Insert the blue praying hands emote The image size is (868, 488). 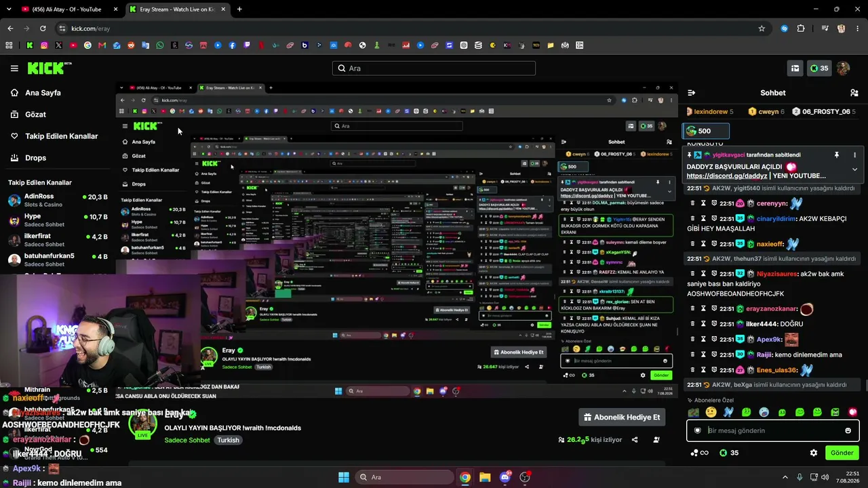[728, 412]
